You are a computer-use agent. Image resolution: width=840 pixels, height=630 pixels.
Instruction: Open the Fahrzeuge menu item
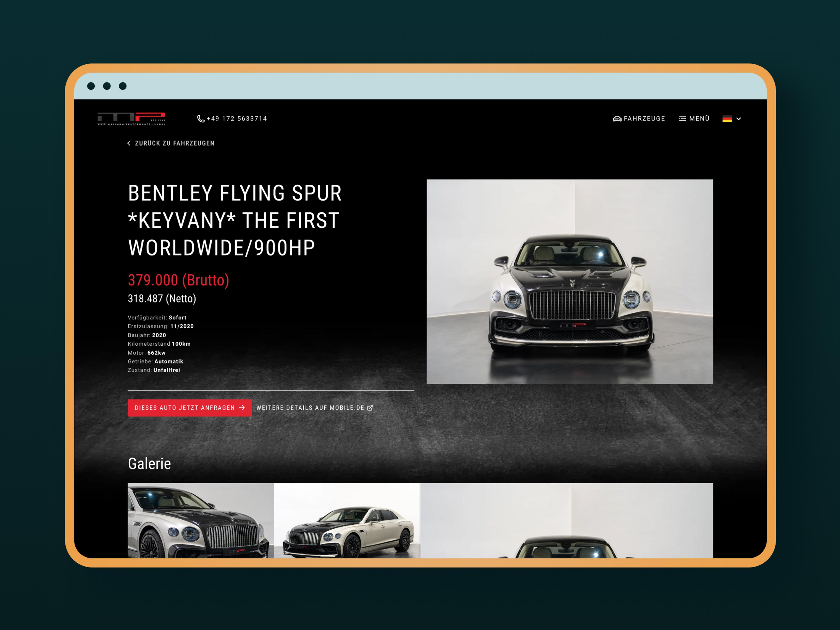tap(644, 119)
